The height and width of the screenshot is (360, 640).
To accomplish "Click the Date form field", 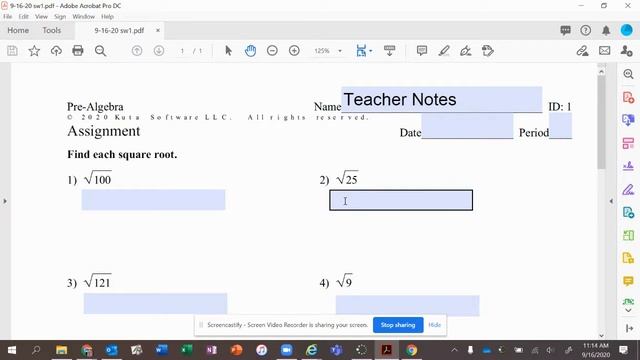I will point(467,126).
